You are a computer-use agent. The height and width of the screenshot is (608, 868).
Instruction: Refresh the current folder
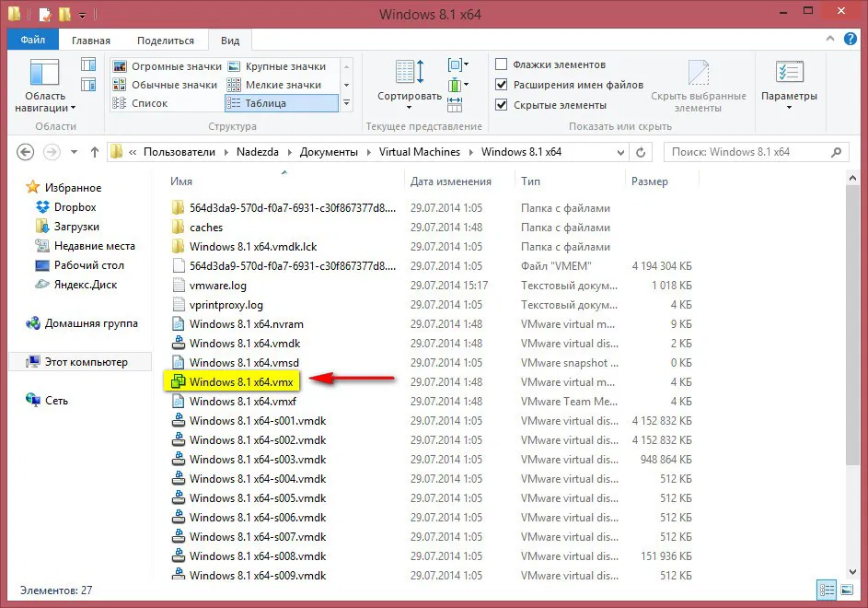(x=641, y=152)
